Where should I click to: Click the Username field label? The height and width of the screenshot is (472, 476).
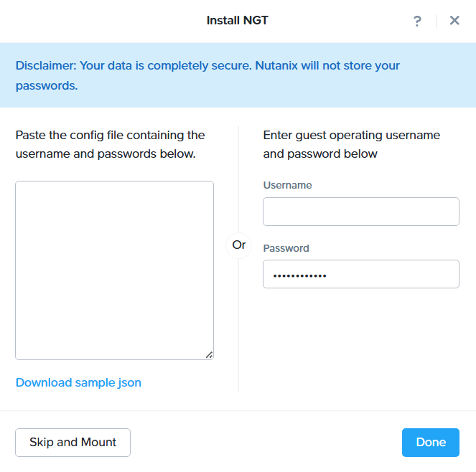(287, 185)
